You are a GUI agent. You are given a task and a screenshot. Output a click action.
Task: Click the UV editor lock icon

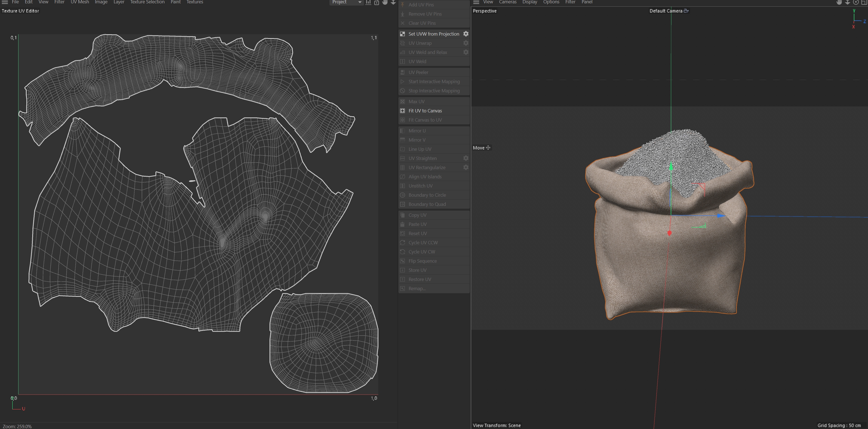(x=376, y=2)
